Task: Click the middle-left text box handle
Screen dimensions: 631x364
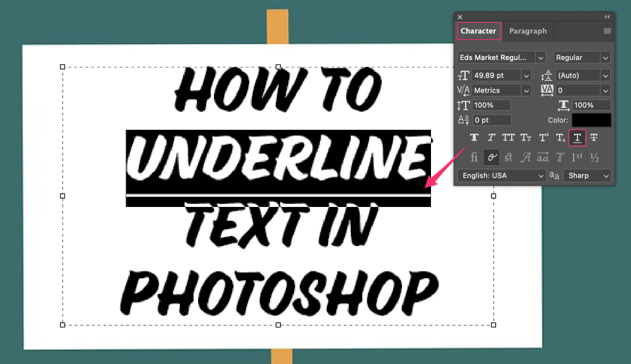Action: coord(62,196)
